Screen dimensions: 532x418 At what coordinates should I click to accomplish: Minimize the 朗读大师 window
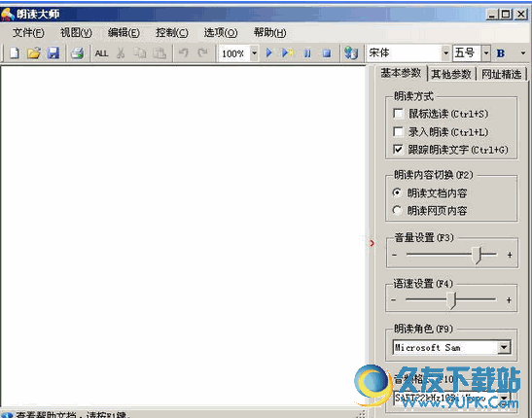coord(492,15)
